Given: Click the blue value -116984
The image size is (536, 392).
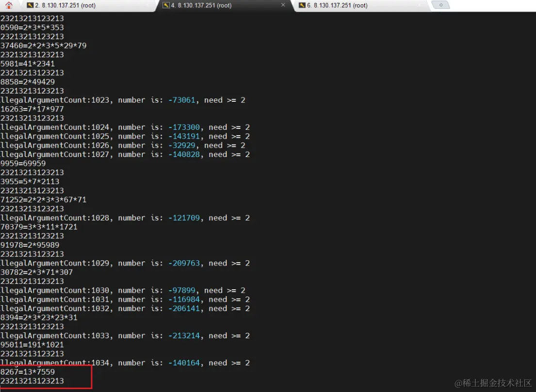Looking at the screenshot, I should (x=184, y=299).
